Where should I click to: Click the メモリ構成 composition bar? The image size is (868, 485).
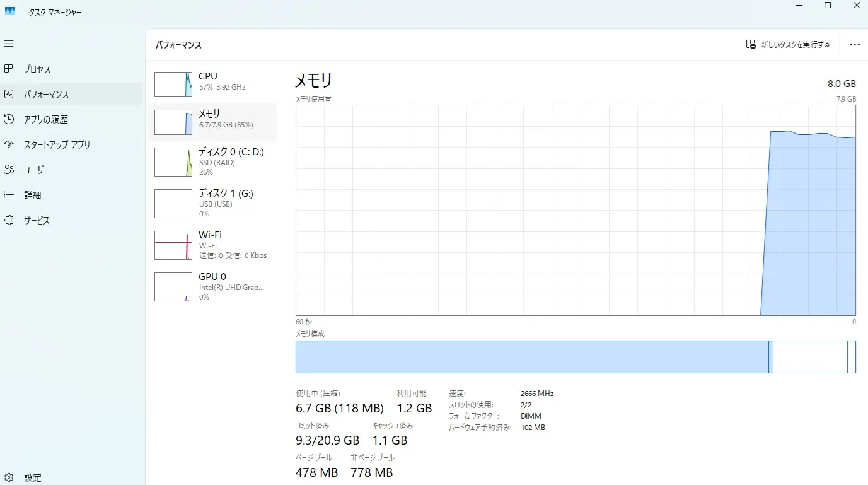click(x=576, y=357)
